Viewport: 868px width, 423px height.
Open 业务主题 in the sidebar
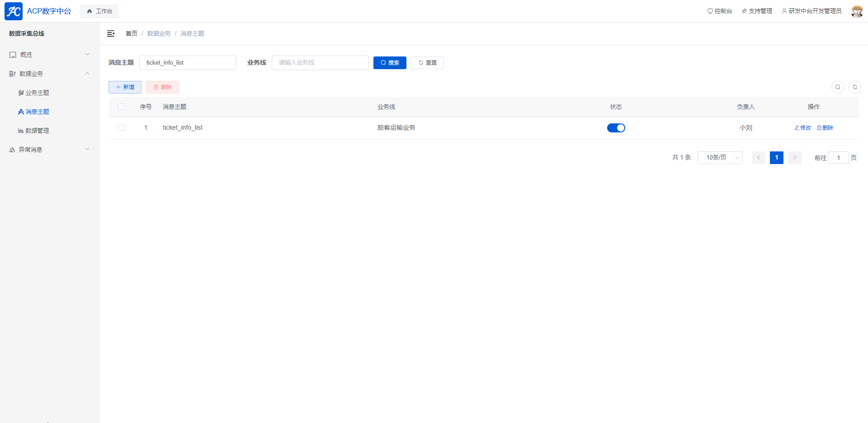tap(37, 93)
